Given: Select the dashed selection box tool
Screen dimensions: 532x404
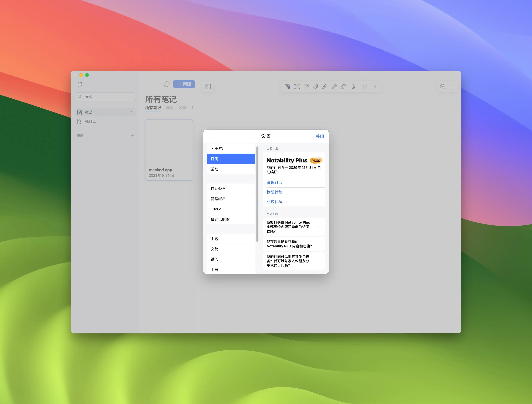Looking at the screenshot, I should coord(297,87).
